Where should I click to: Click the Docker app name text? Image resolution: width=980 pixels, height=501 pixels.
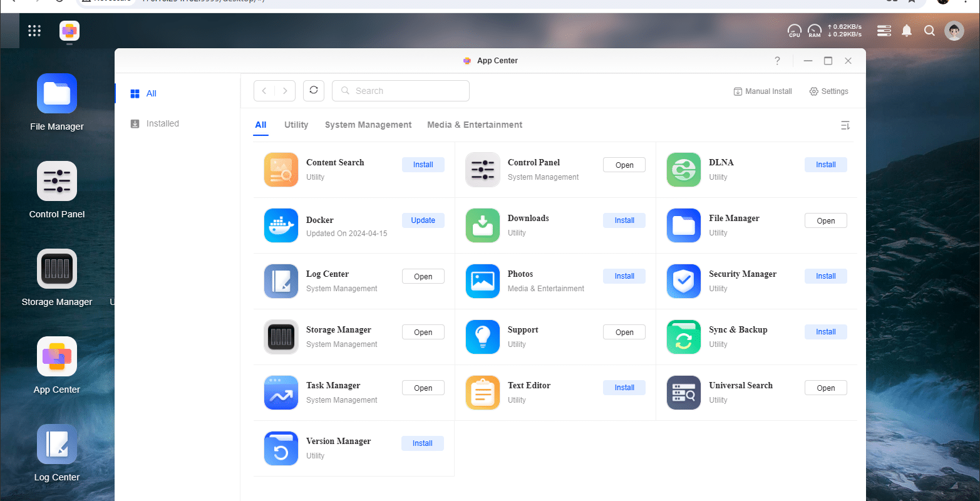320,220
